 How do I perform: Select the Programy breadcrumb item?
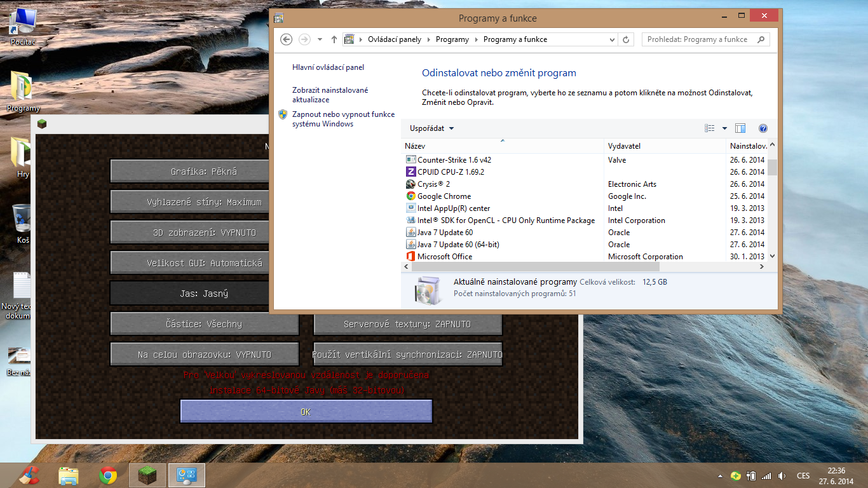pos(452,39)
